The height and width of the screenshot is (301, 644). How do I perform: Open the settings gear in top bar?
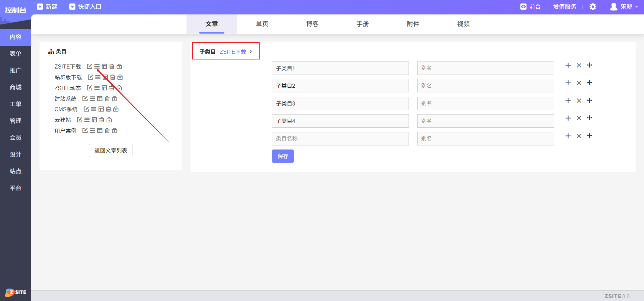(593, 7)
